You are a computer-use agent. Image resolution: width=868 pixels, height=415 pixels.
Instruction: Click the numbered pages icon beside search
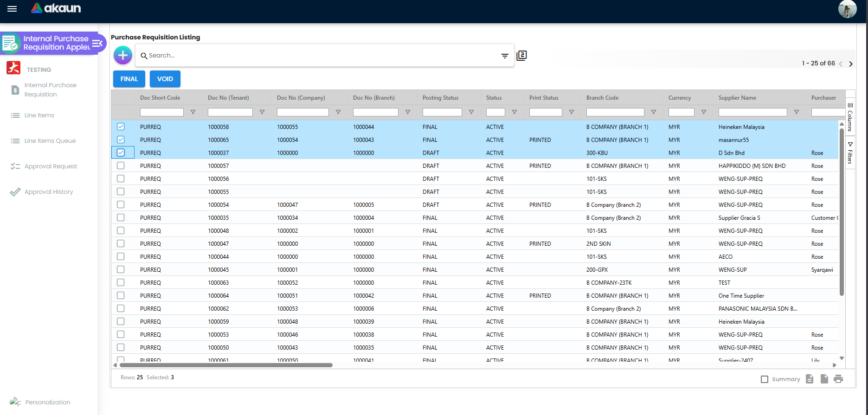[521, 56]
